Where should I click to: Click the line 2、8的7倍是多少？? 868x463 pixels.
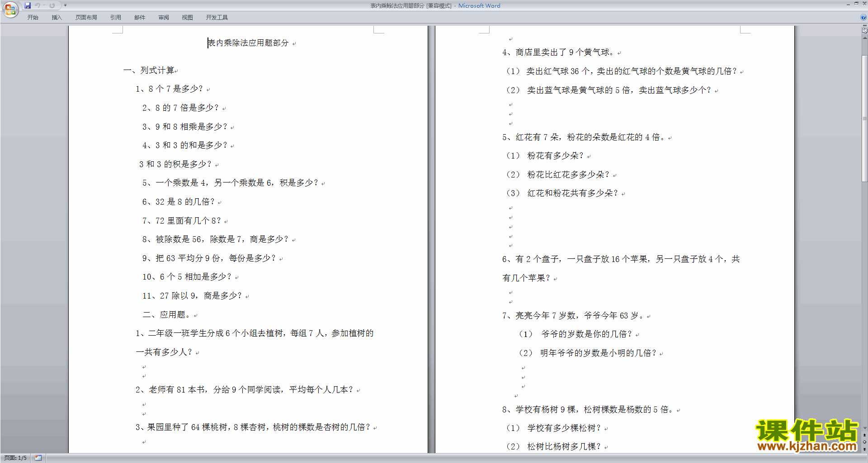(180, 108)
